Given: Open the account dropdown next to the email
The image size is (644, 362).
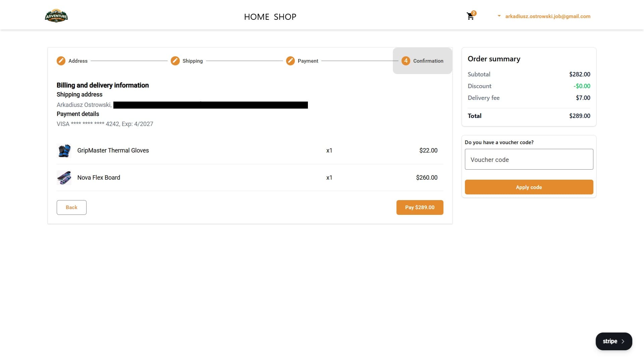Looking at the screenshot, I should [x=499, y=16].
